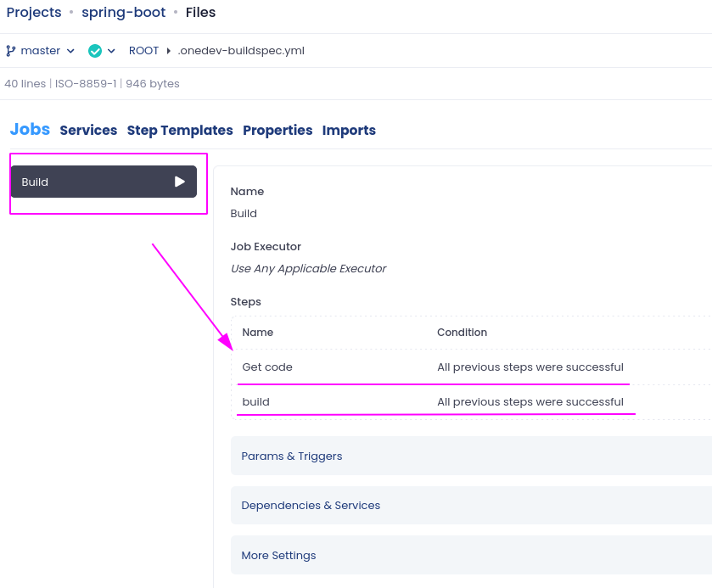Viewport: 712px width, 588px height.
Task: Expand the Dependencies & Services section
Action: [x=471, y=506]
